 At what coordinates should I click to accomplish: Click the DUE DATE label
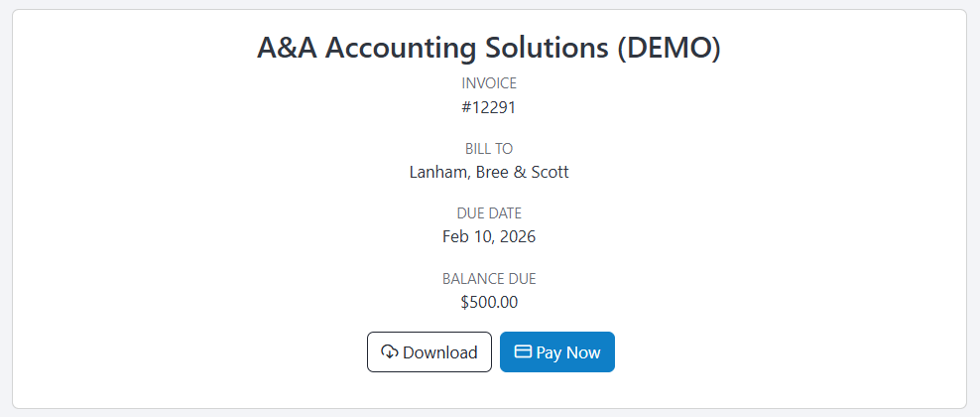coord(489,213)
